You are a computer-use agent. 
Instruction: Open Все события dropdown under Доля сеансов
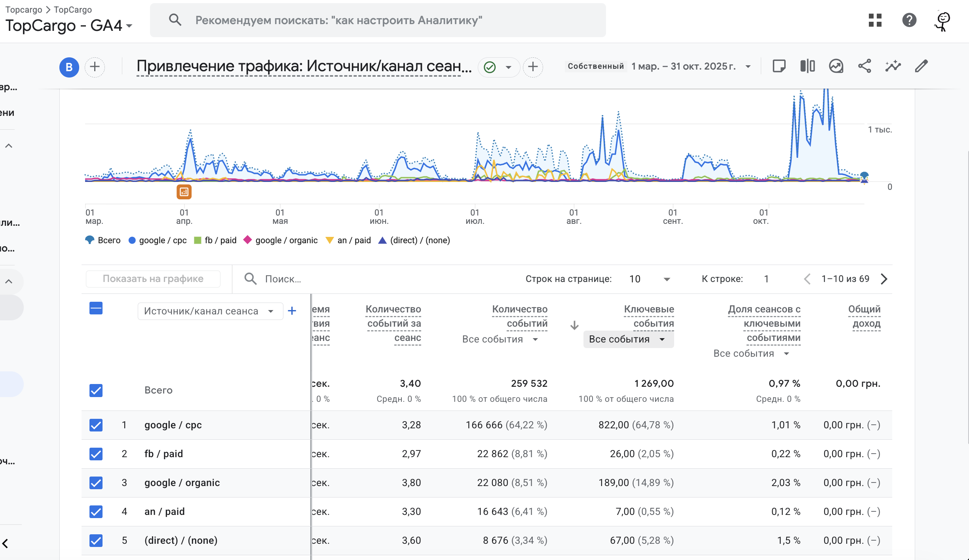pos(751,354)
